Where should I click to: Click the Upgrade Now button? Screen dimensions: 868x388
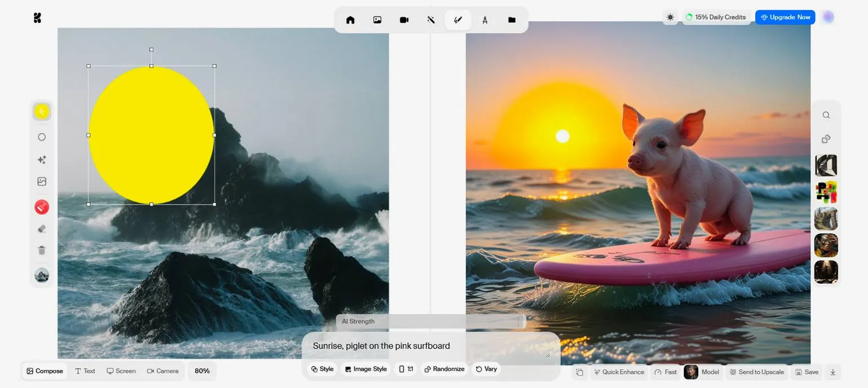pos(785,17)
